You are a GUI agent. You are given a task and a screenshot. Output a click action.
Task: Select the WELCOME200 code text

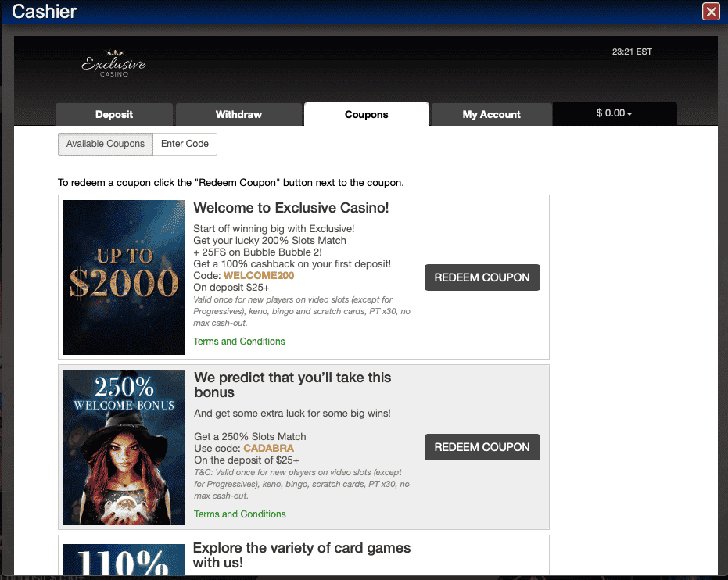[259, 276]
